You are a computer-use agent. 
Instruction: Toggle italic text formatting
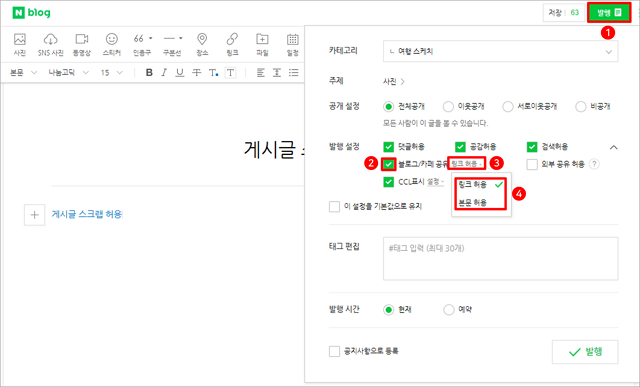pos(164,73)
